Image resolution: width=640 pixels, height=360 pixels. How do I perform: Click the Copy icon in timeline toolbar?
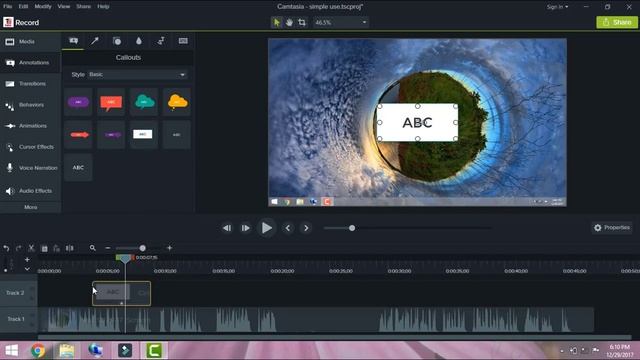click(44, 248)
